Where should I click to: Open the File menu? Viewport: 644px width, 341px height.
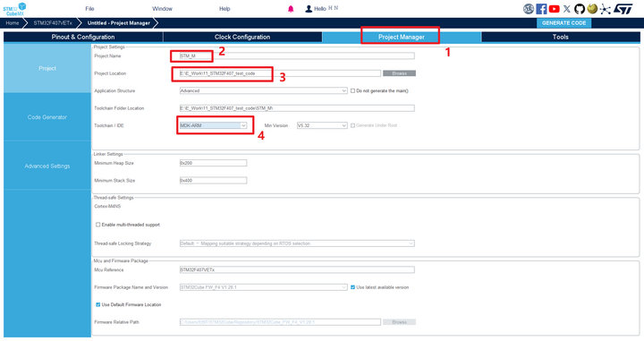pos(89,9)
